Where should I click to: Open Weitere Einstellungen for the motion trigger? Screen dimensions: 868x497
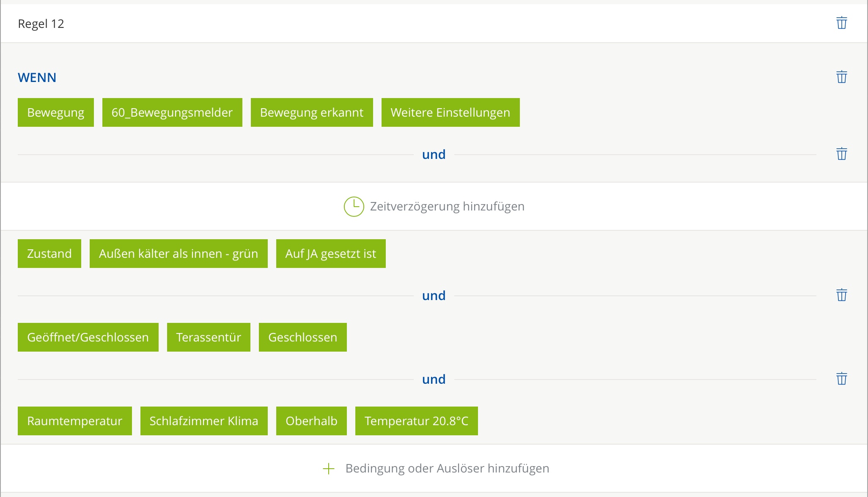tap(450, 112)
